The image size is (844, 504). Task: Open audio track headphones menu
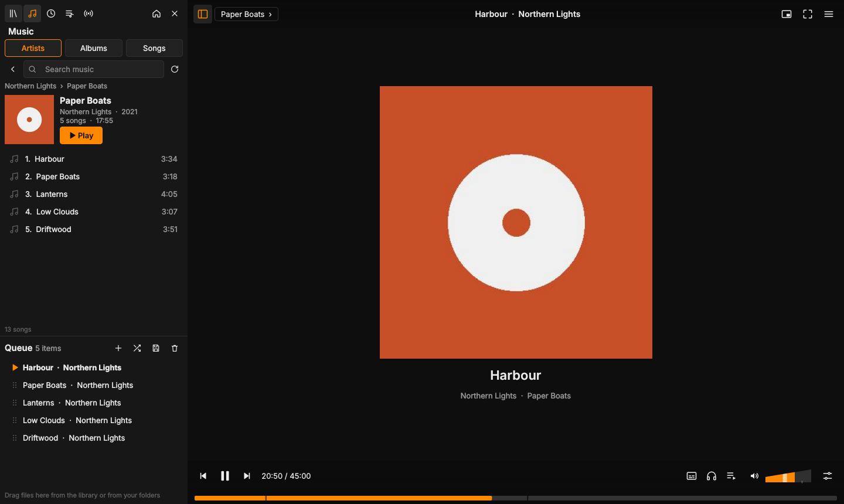point(712,476)
